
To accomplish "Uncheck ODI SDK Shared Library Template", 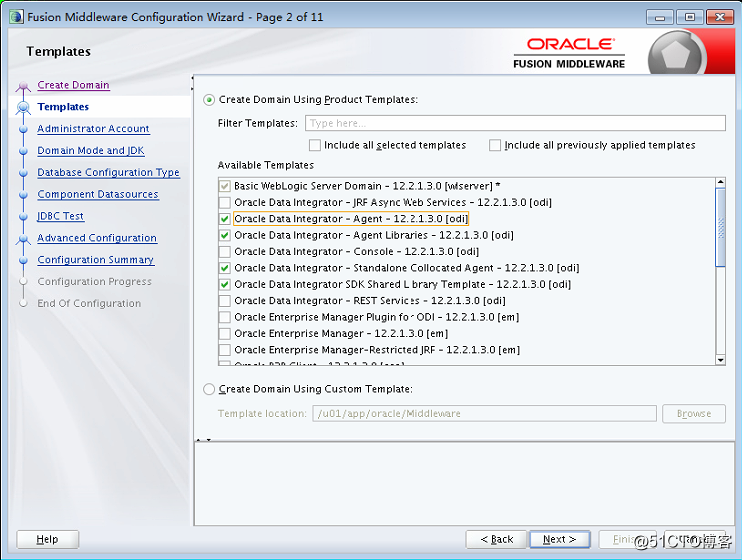I will pos(225,284).
